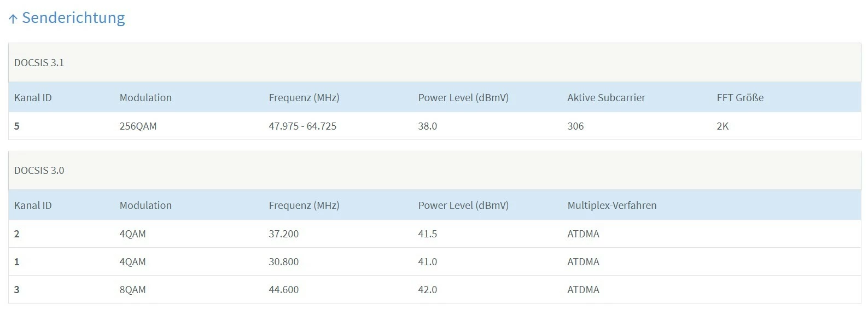Click Kanal ID header in DOCSIS 3.1 table
This screenshot has height=309, width=868.
33,98
